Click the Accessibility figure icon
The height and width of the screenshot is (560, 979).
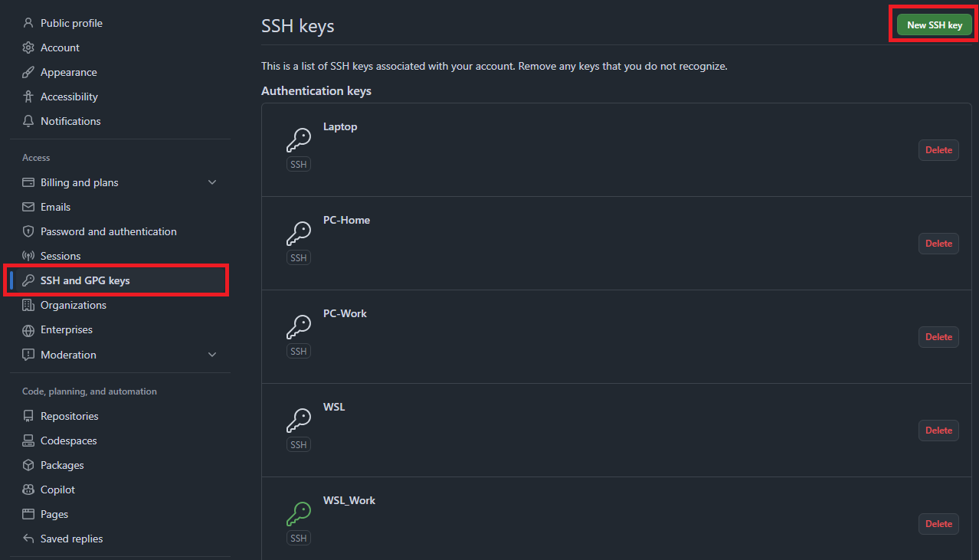(x=28, y=97)
